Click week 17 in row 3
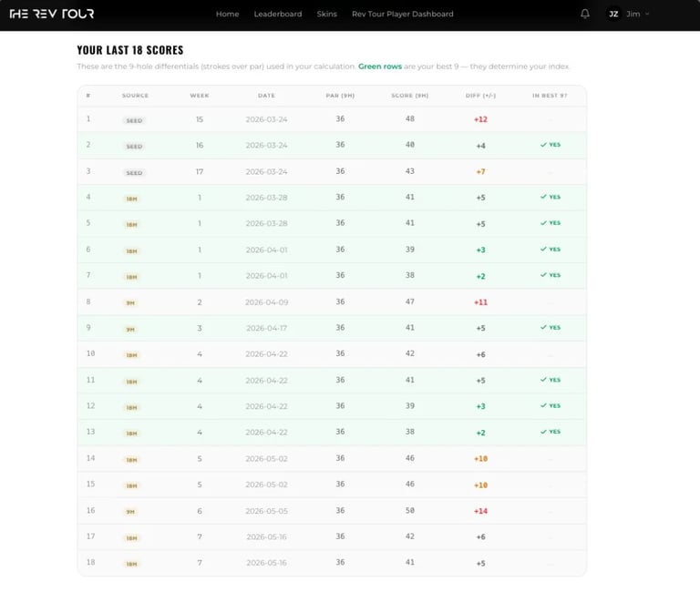Viewport: 700px width, 592px height. (200, 172)
